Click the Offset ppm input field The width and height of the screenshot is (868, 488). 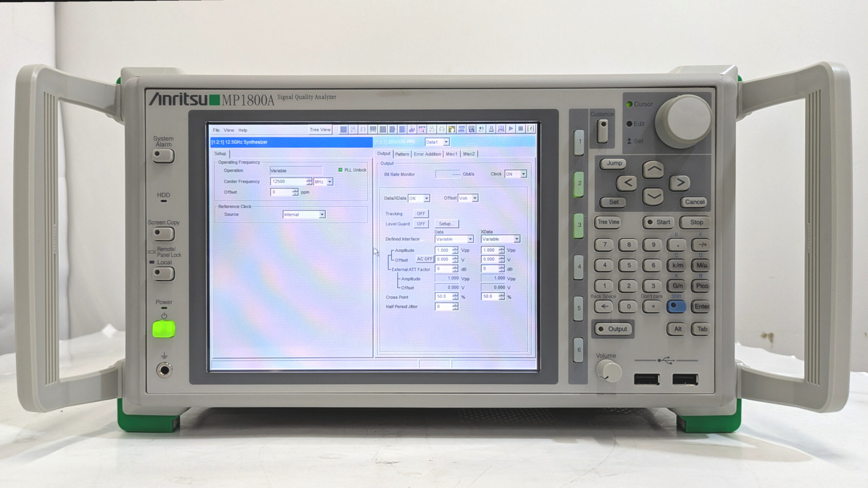[284, 192]
